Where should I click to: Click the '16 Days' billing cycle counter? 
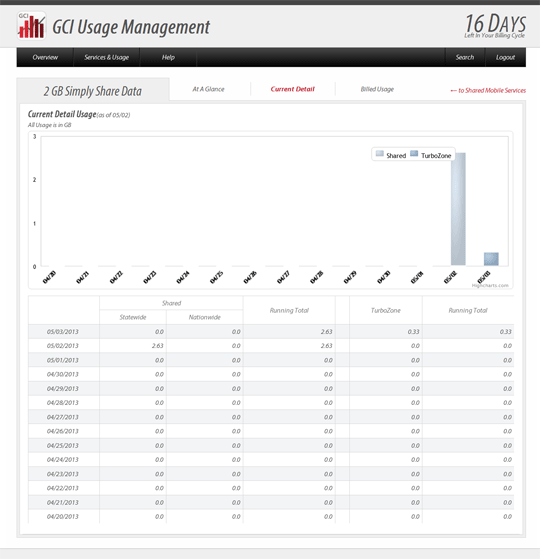[x=495, y=25]
